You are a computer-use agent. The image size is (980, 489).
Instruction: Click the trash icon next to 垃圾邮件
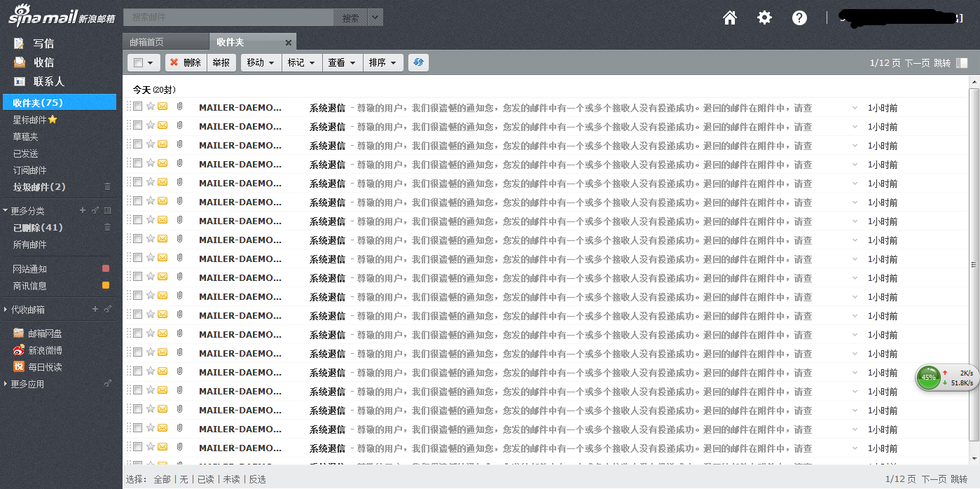click(107, 186)
